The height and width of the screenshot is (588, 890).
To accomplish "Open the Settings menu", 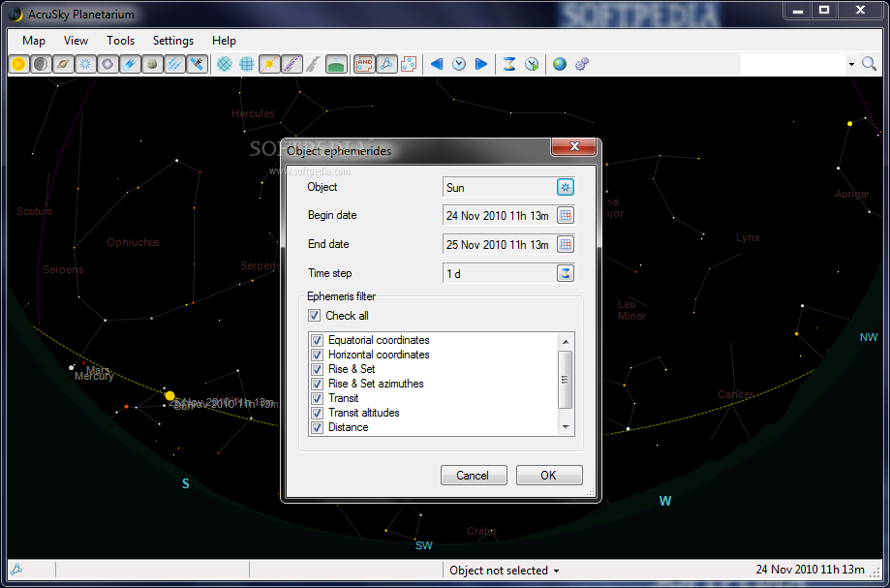I will click(x=173, y=41).
